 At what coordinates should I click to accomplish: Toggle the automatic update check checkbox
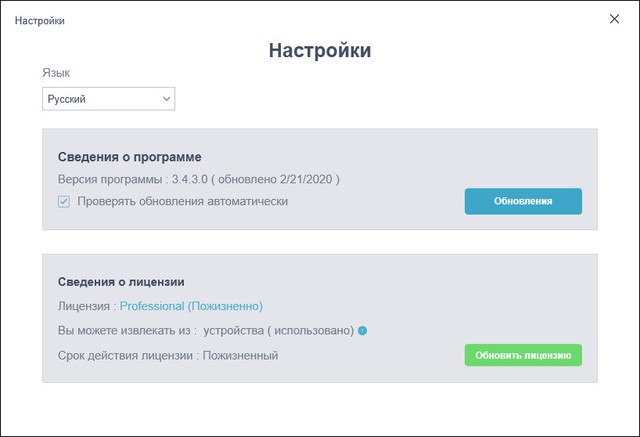(x=64, y=201)
